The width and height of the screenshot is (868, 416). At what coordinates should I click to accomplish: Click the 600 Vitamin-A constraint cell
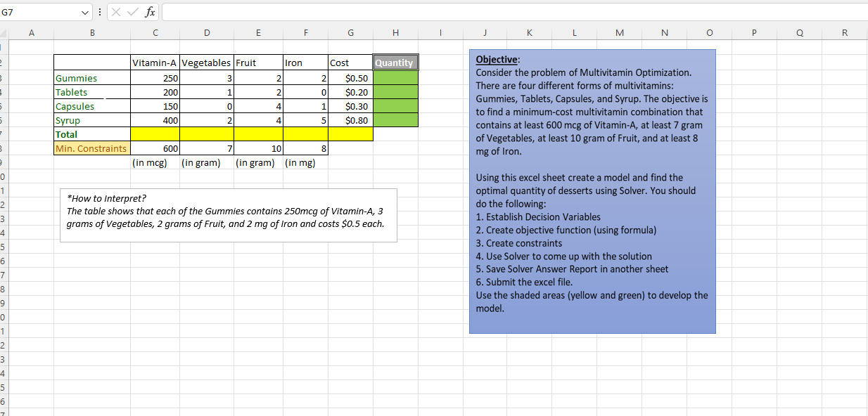(155, 148)
